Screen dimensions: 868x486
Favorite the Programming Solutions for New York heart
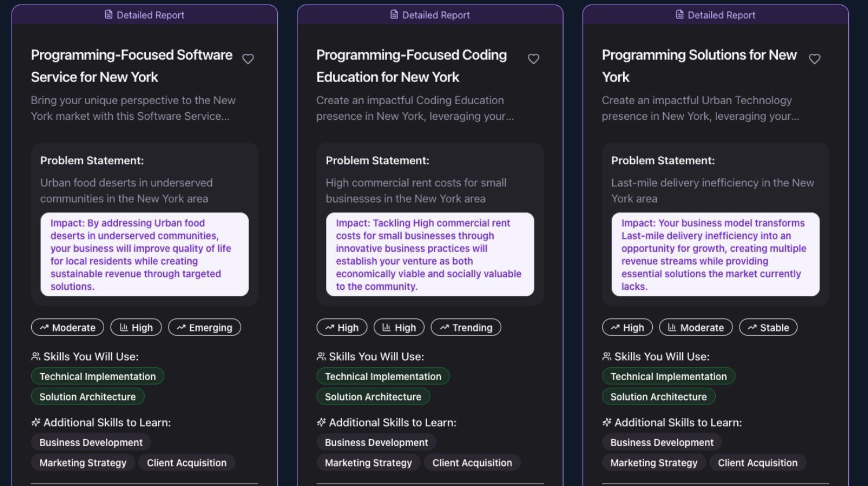click(x=815, y=58)
